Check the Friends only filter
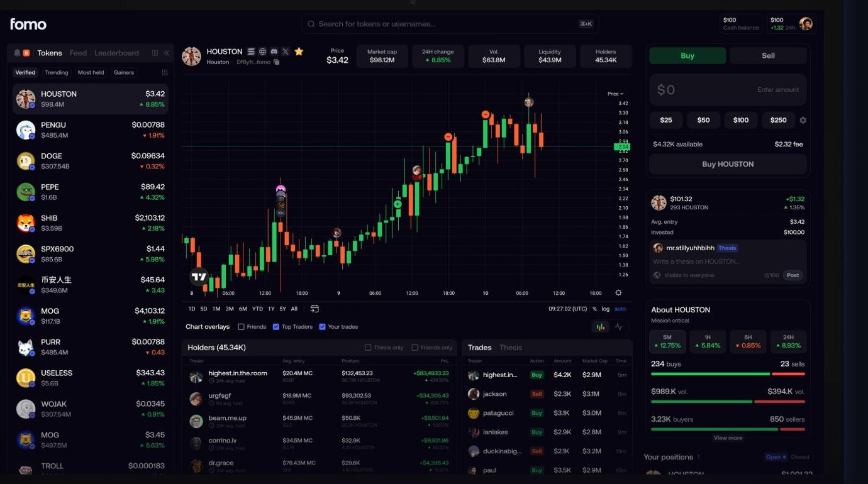 point(415,348)
